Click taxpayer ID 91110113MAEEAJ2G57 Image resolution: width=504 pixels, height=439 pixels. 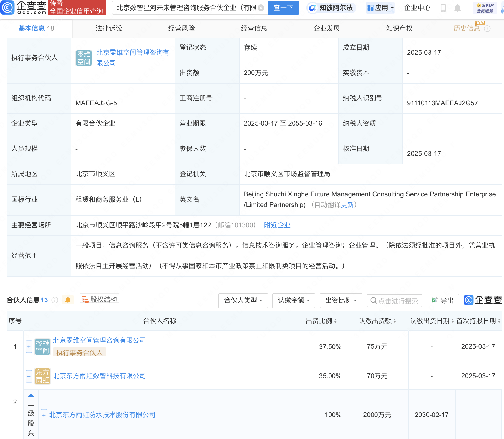(x=442, y=103)
